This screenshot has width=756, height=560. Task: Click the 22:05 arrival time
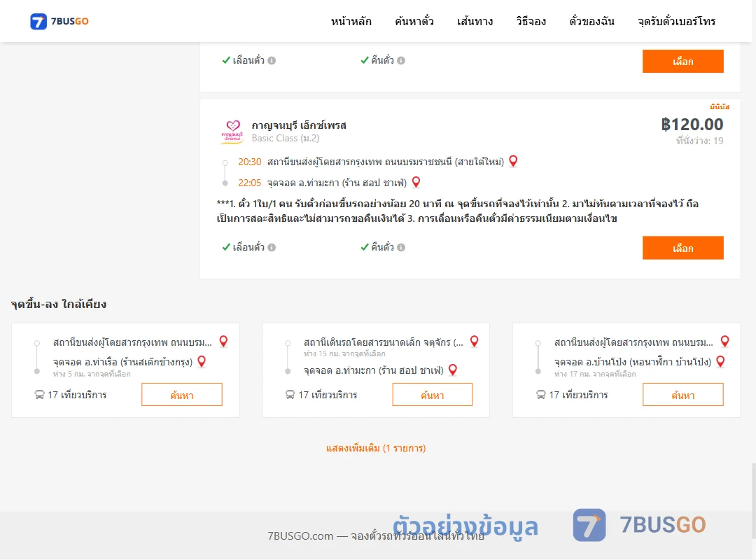click(250, 183)
